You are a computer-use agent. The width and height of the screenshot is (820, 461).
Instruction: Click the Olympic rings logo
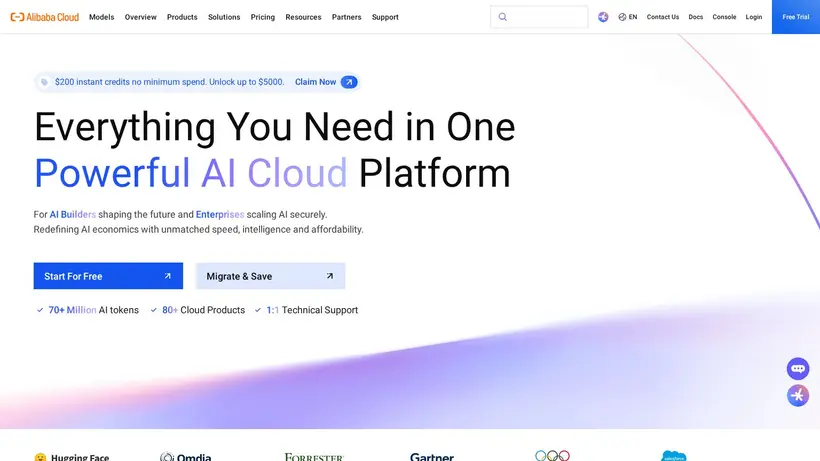552,455
